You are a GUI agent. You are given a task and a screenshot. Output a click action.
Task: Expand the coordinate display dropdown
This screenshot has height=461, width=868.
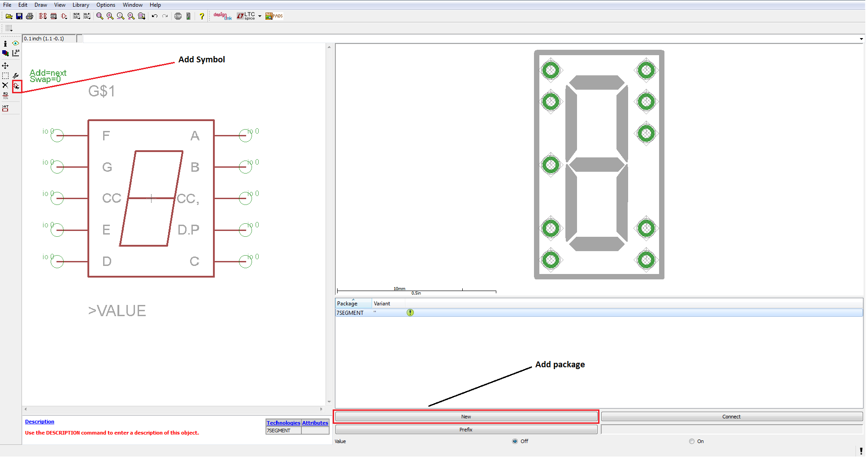click(861, 39)
